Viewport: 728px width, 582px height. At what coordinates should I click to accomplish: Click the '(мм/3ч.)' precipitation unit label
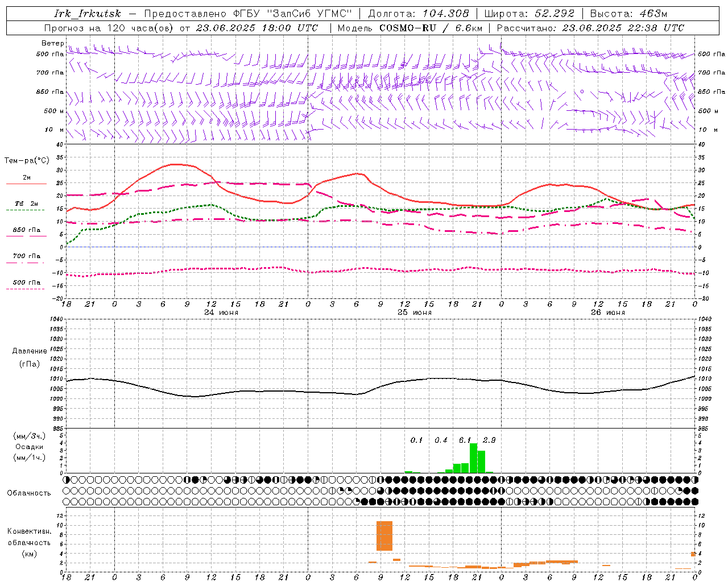pyautogui.click(x=30, y=436)
